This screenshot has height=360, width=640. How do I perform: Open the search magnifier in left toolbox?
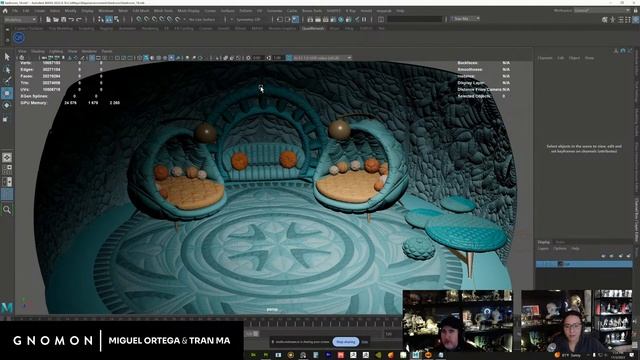tap(7, 210)
